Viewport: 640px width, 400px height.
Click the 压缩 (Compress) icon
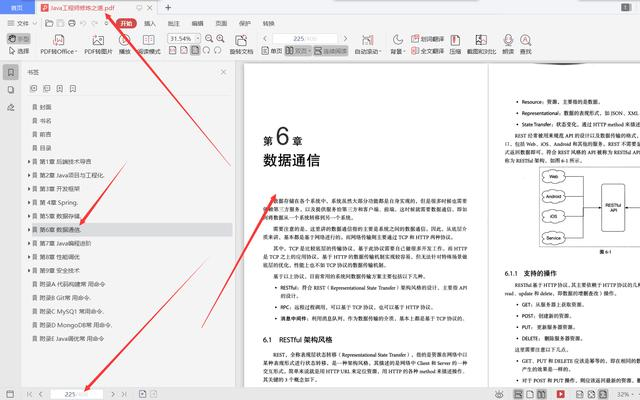click(455, 44)
